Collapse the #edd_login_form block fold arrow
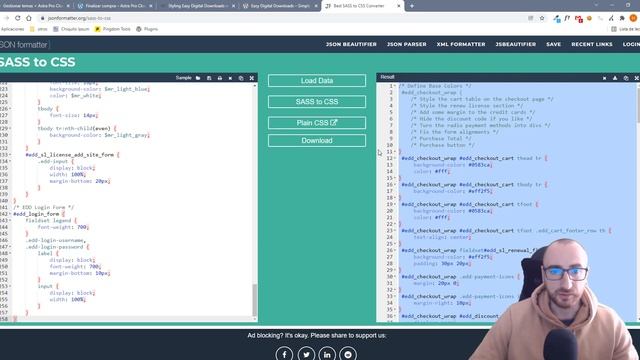 [10, 214]
